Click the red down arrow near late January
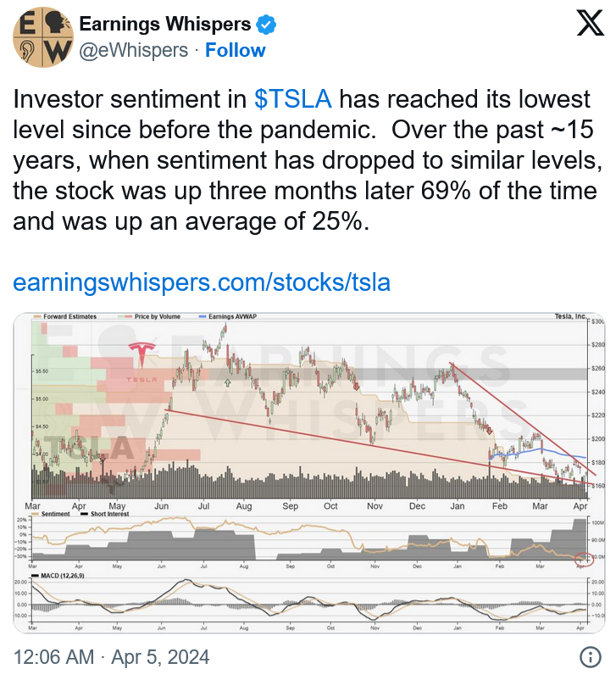This screenshot has height=680, width=616. [x=490, y=431]
